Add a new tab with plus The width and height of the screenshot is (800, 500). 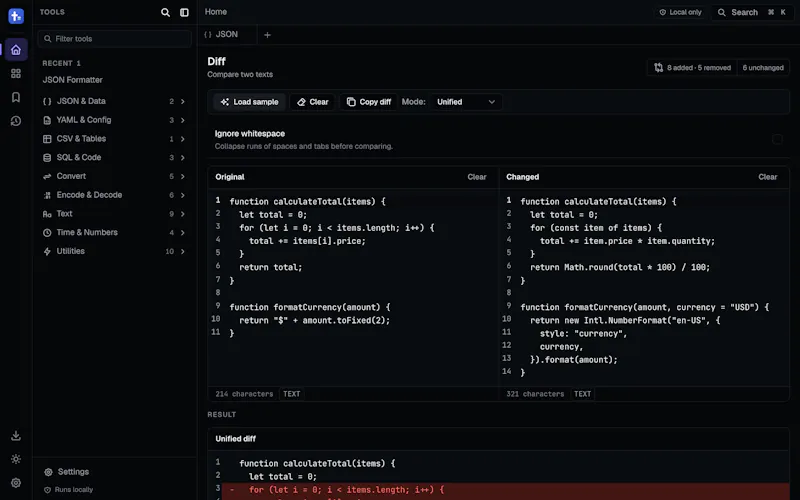(x=267, y=35)
